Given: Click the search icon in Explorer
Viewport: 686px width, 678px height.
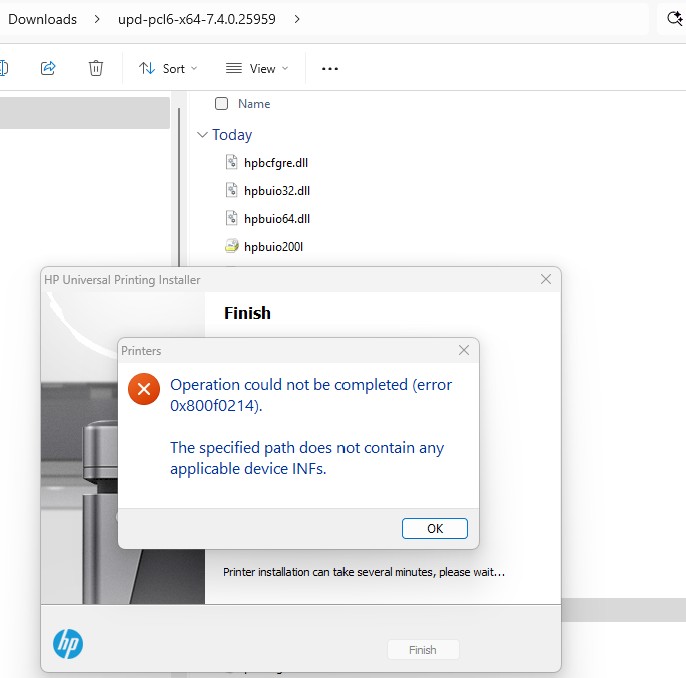Looking at the screenshot, I should coord(674,19).
